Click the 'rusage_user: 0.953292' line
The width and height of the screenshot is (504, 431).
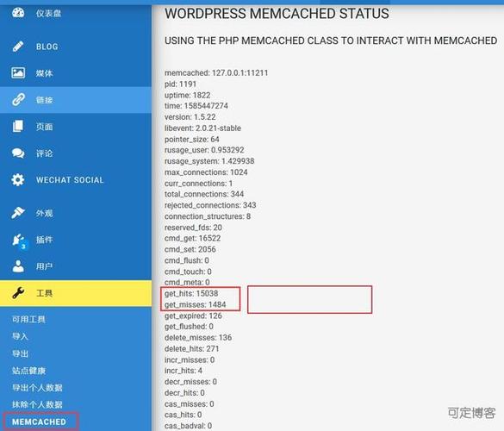204,150
